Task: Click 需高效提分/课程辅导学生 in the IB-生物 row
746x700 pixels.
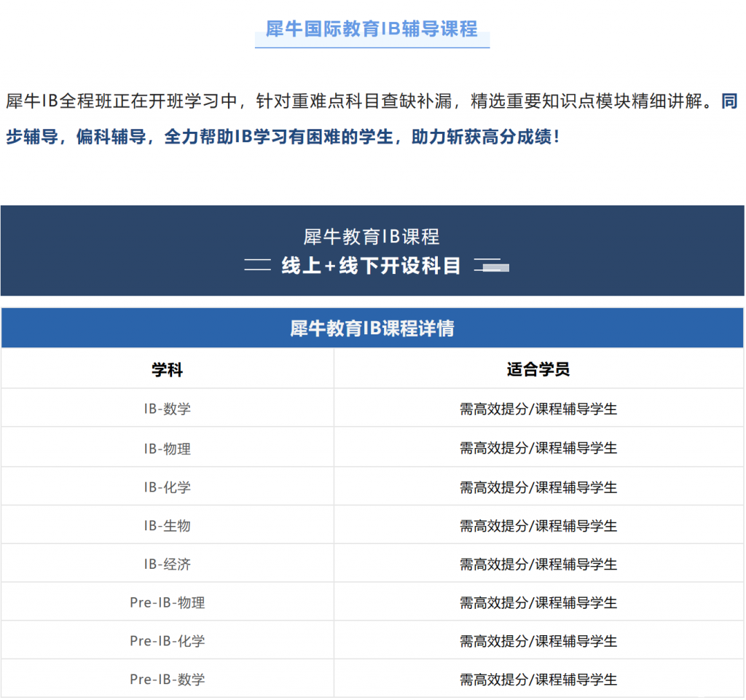Action: click(538, 525)
